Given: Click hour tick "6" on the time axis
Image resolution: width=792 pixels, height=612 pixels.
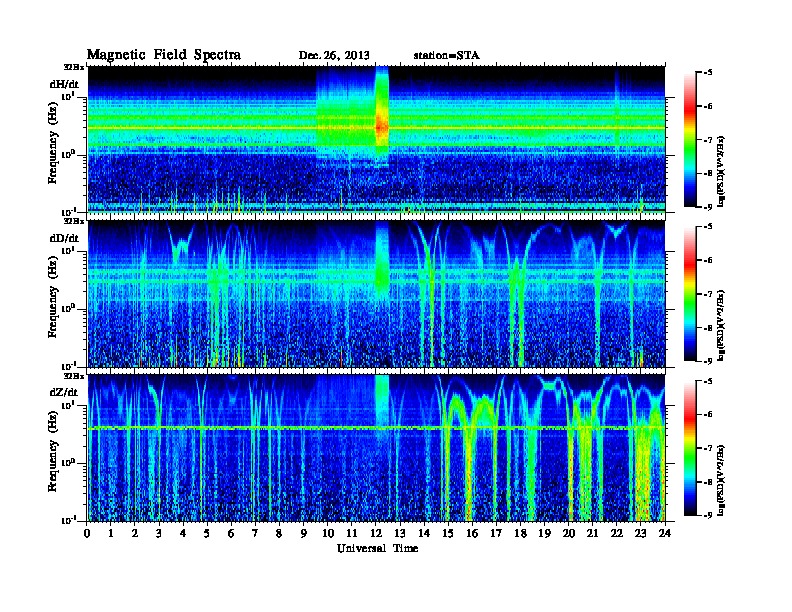Looking at the screenshot, I should click(x=231, y=533).
